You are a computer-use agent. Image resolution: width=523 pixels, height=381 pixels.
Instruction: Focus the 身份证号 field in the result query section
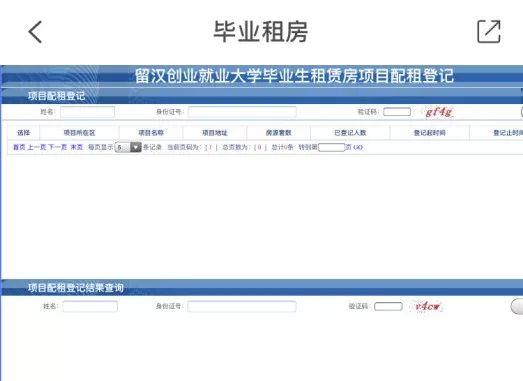pos(242,306)
